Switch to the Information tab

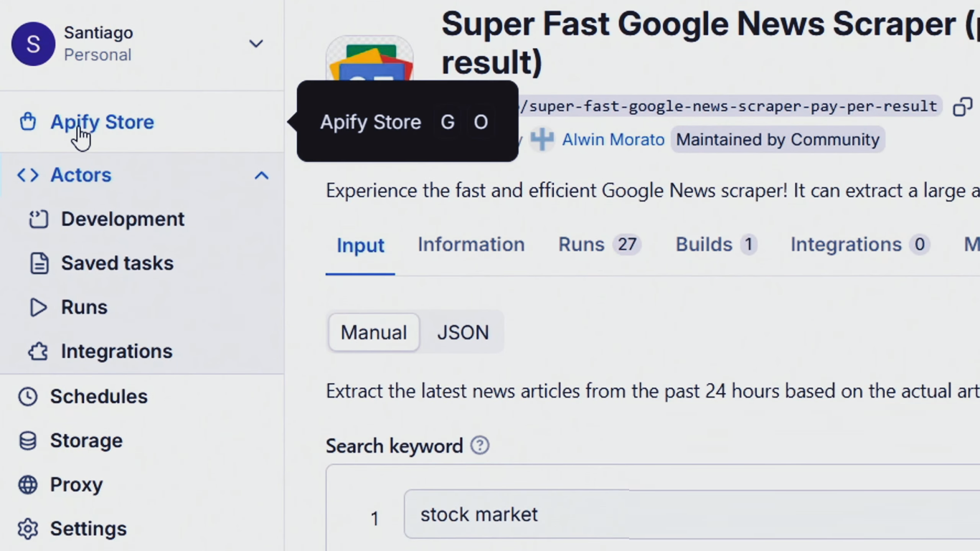(471, 245)
